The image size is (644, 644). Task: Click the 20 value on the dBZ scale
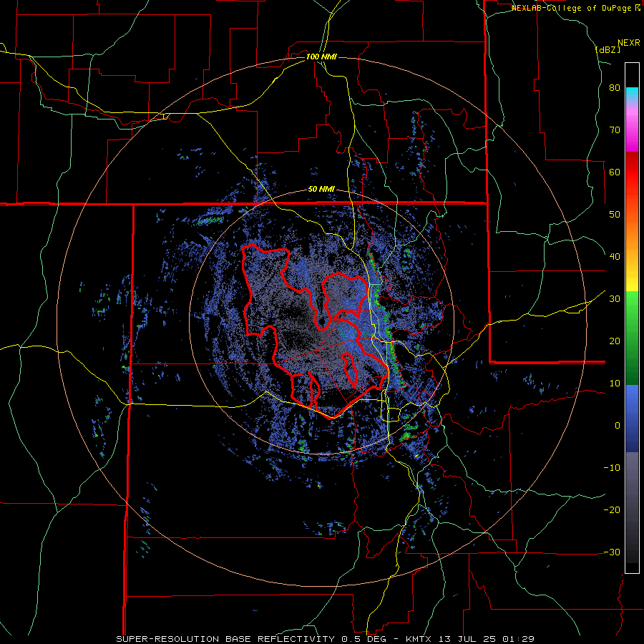615,341
